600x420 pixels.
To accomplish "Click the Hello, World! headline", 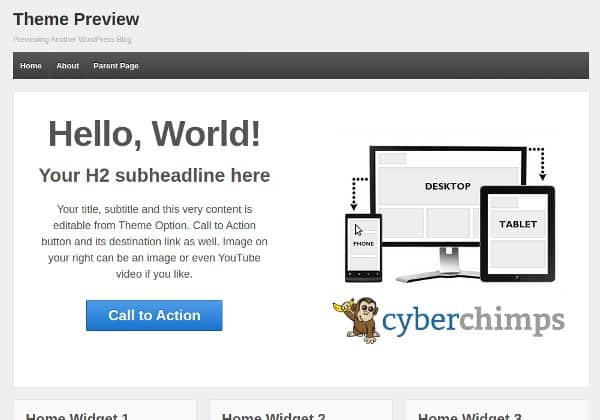I will click(x=154, y=133).
